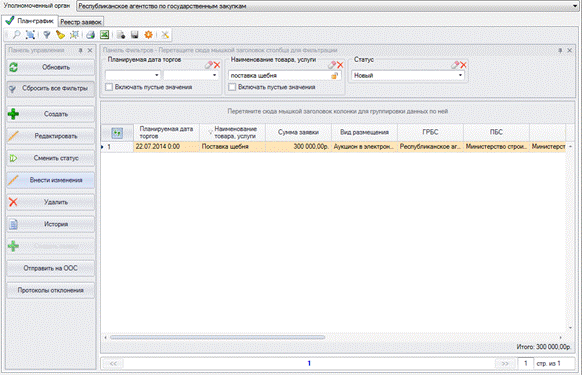The image size is (582, 375).
Task: Click the Редактировать button
Action: pos(50,136)
